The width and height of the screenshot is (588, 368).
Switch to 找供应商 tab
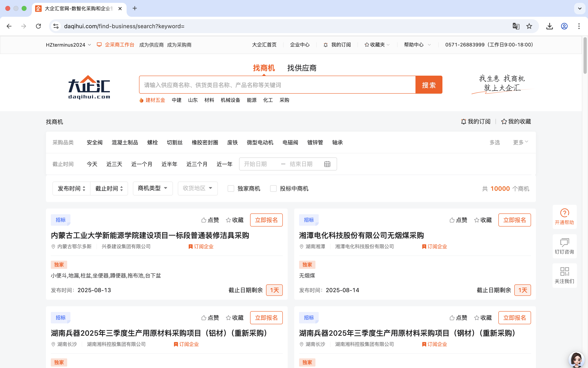[x=302, y=68]
